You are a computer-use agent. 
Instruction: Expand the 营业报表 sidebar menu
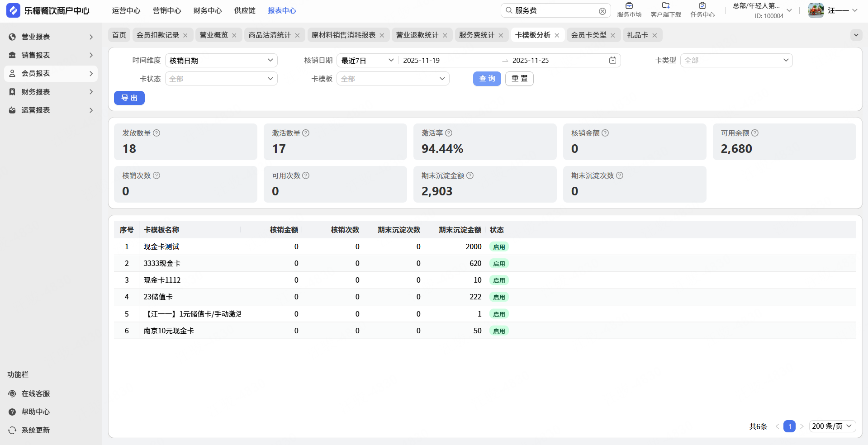(x=51, y=37)
